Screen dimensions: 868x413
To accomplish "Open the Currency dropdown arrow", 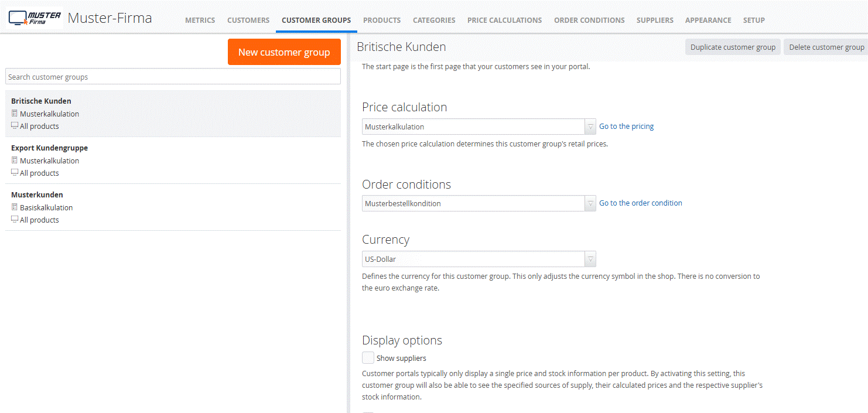I will pos(590,259).
